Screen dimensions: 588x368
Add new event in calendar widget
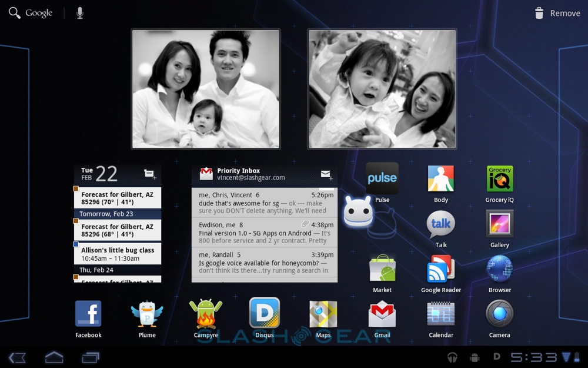point(149,174)
